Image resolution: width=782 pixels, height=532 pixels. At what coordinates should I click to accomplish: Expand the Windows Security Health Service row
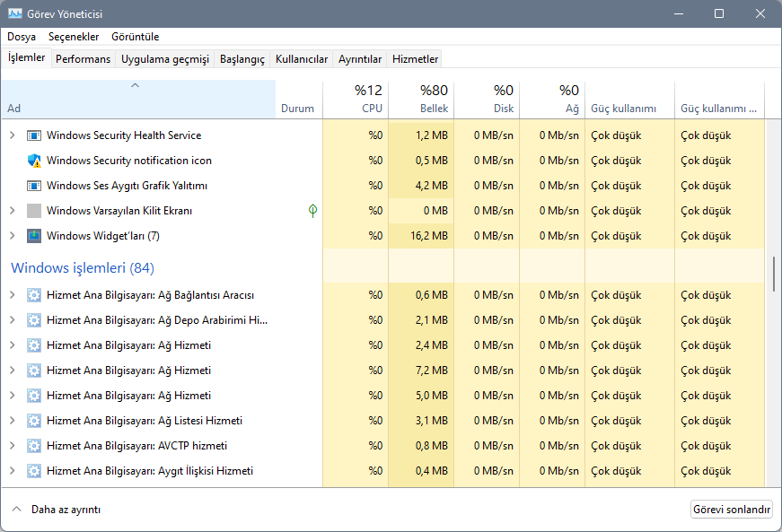[12, 135]
